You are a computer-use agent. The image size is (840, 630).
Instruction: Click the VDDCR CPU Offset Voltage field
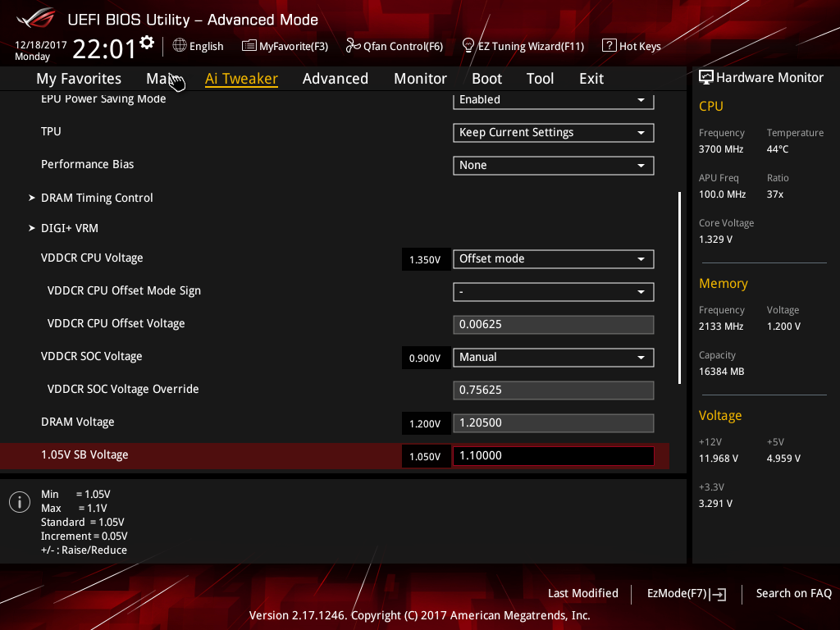[x=554, y=325]
